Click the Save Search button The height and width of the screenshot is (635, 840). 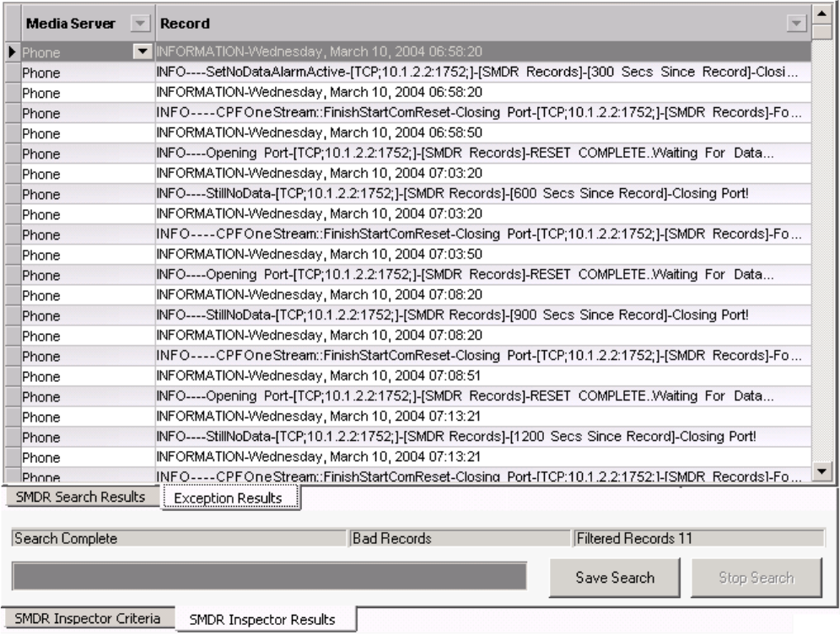click(615, 577)
